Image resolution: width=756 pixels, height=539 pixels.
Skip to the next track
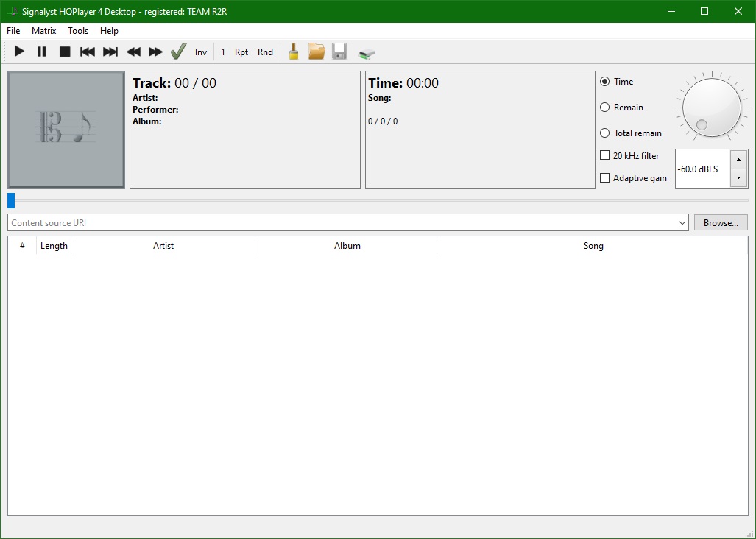(110, 51)
